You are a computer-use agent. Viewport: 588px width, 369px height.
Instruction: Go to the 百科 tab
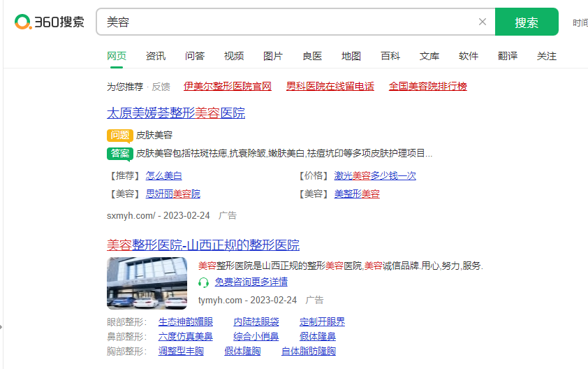[x=390, y=57]
